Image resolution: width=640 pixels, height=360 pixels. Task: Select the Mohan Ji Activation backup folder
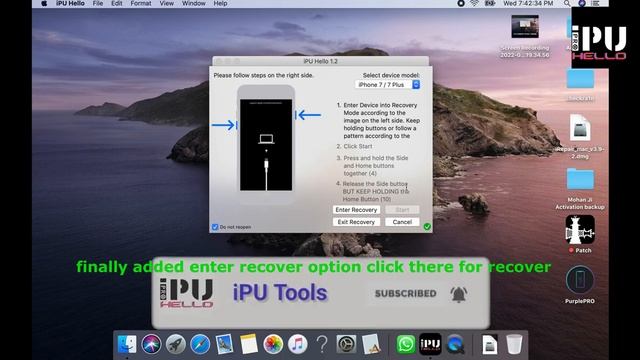click(x=580, y=180)
